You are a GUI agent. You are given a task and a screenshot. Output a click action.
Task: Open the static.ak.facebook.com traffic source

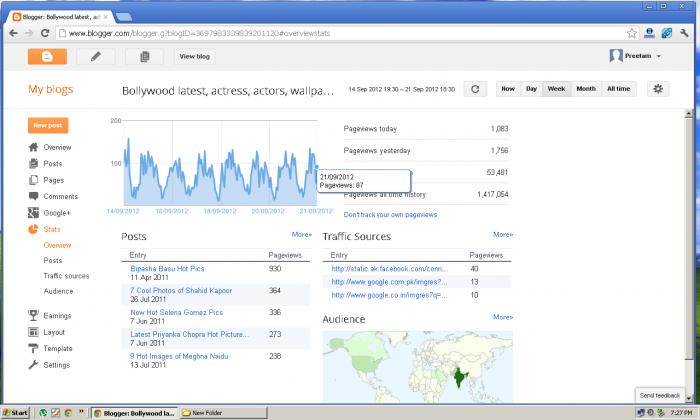point(389,269)
